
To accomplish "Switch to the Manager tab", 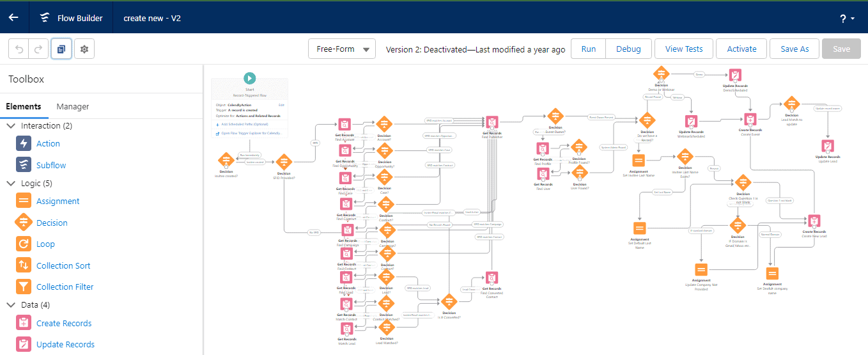I will [72, 107].
